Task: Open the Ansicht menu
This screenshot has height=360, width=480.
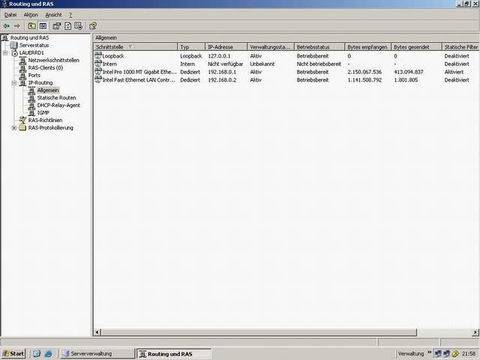Action: pyautogui.click(x=53, y=15)
